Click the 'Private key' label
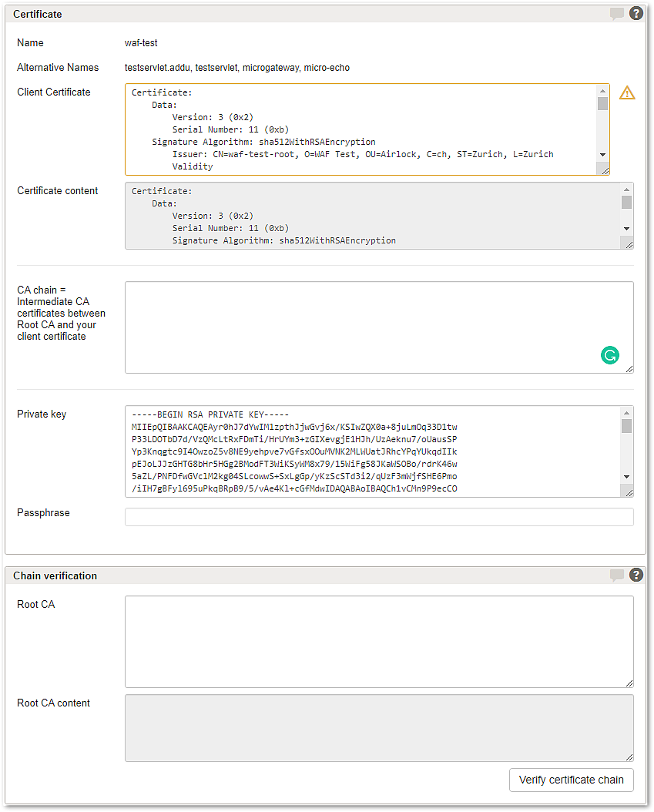Image resolution: width=654 pixels, height=812 pixels. tap(42, 414)
